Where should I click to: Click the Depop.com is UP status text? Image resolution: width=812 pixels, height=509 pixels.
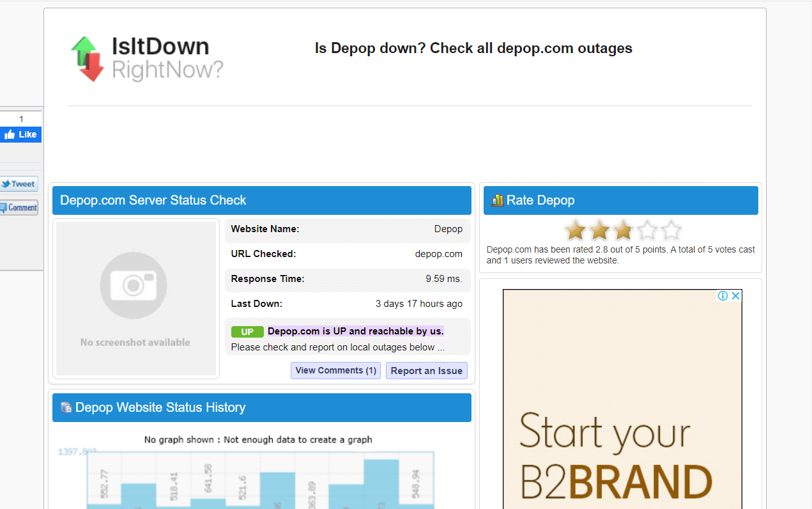[x=355, y=331]
